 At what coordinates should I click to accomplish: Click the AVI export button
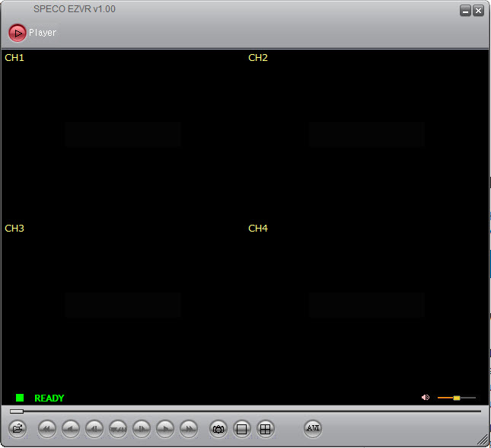[313, 428]
